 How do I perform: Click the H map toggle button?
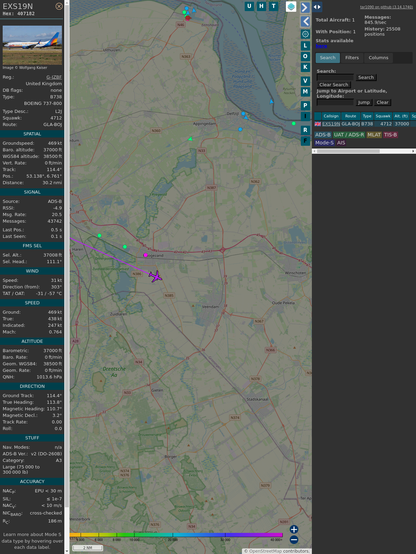point(261,6)
